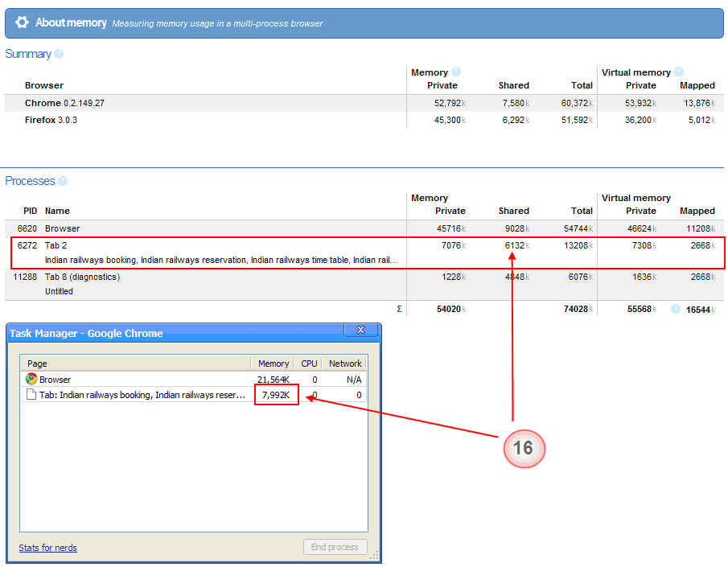Click the 54744k Browser total value
This screenshot has width=728, height=567.
(578, 228)
